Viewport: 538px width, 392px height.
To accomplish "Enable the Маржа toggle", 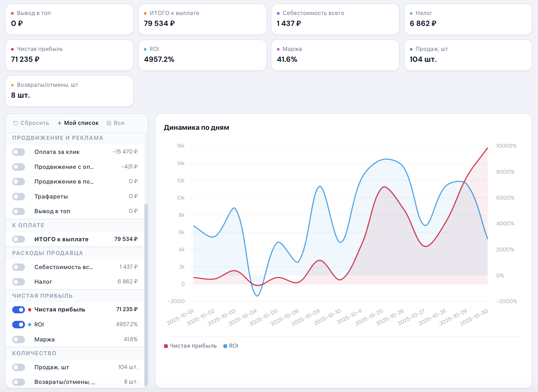I will click(19, 339).
